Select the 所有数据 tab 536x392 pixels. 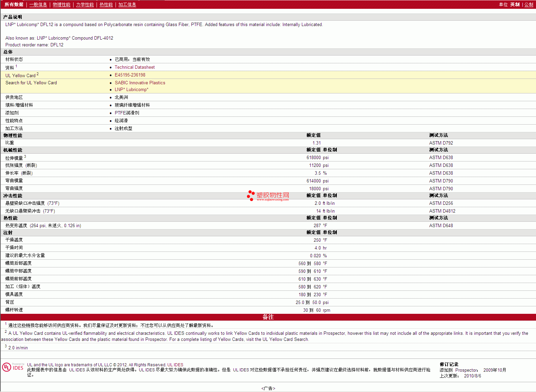coord(14,4)
